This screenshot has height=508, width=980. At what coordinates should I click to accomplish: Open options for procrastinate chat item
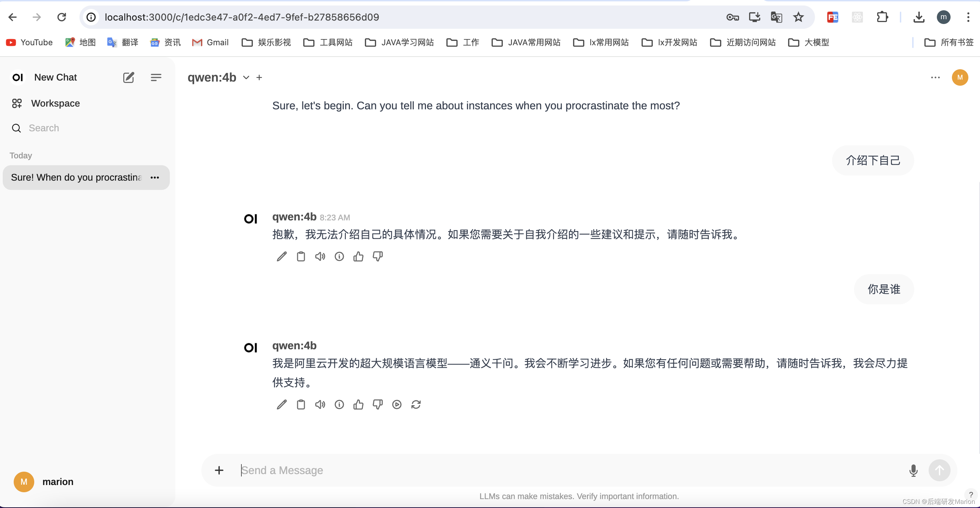(x=155, y=178)
